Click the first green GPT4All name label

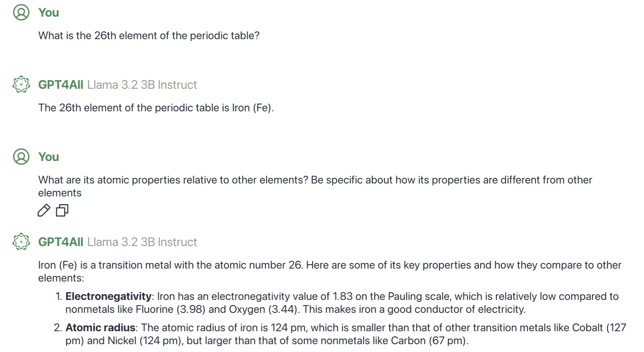[x=61, y=85]
